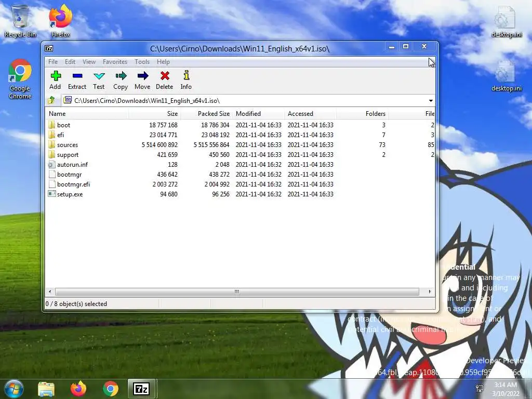Select the Copy toolbar icon
Image resolution: width=532 pixels, height=399 pixels.
(x=121, y=76)
